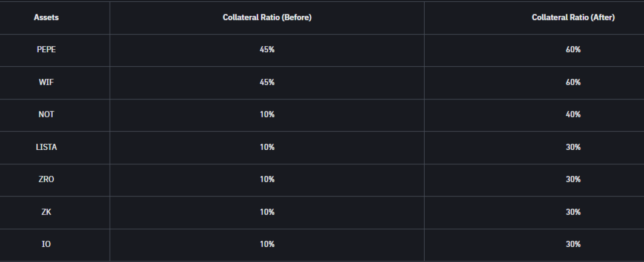
Task: Select ZRO's 10% before ratio value
Action: pyautogui.click(x=267, y=180)
